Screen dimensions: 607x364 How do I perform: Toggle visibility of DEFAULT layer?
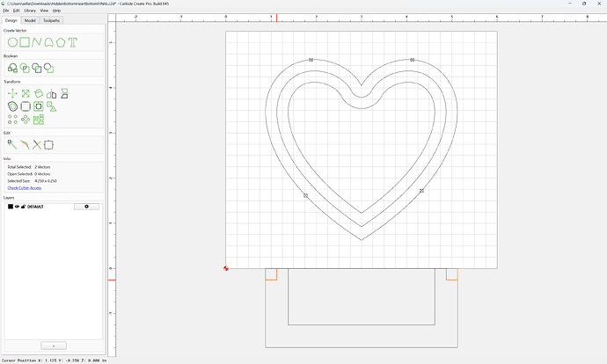pos(17,207)
